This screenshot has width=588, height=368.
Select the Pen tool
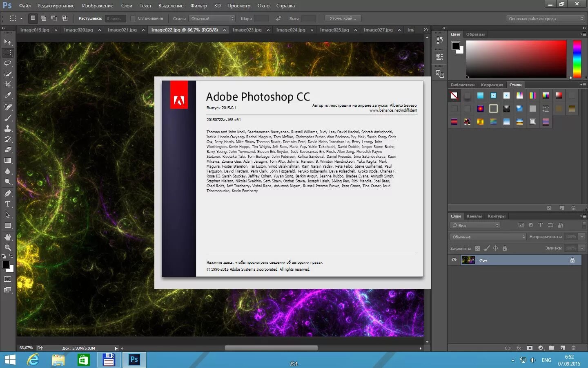click(x=8, y=193)
